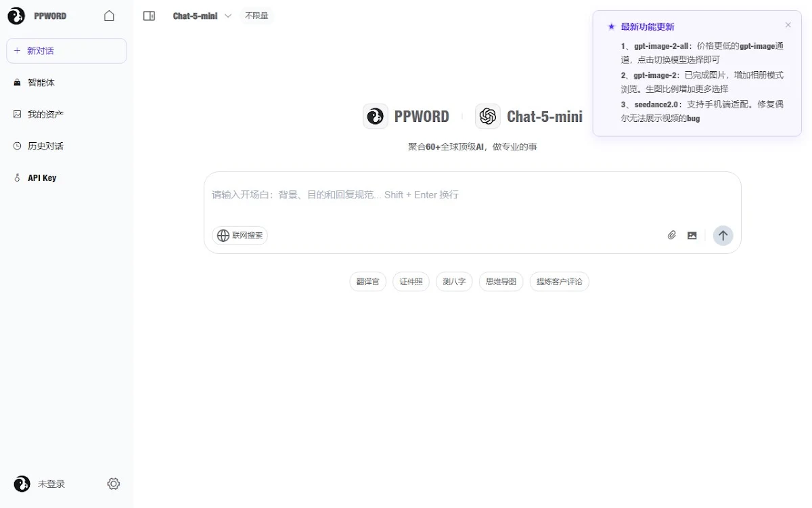Image resolution: width=812 pixels, height=508 pixels.
Task: Close the 最新功能更新 notification
Action: pyautogui.click(x=788, y=25)
